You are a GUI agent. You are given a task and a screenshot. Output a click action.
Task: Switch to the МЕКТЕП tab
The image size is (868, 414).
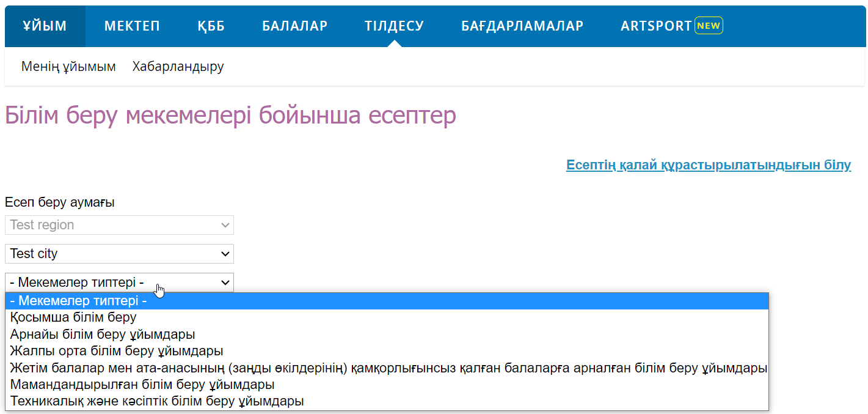[132, 26]
